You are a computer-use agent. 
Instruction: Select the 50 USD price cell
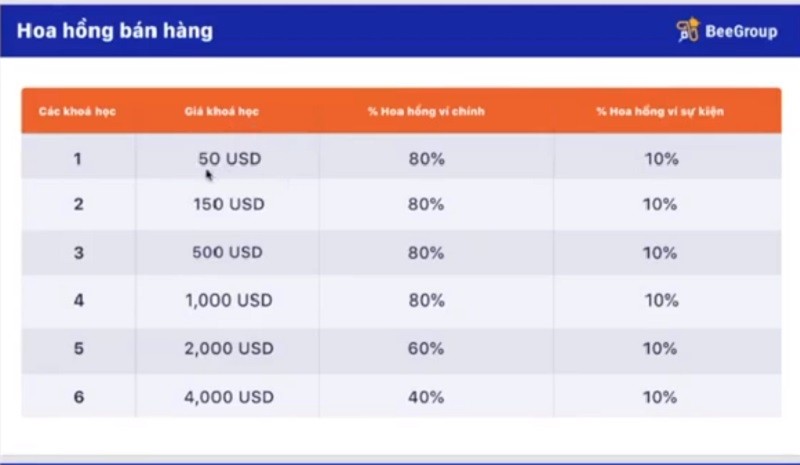[230, 159]
